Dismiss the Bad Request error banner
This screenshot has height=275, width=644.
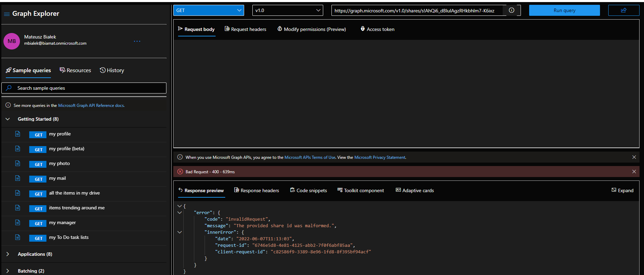coord(634,172)
